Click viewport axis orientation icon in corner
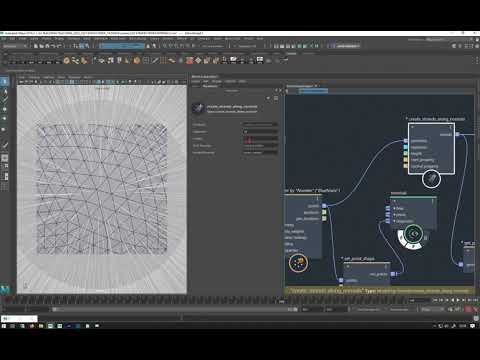This screenshot has width=480, height=360. [x=25, y=285]
